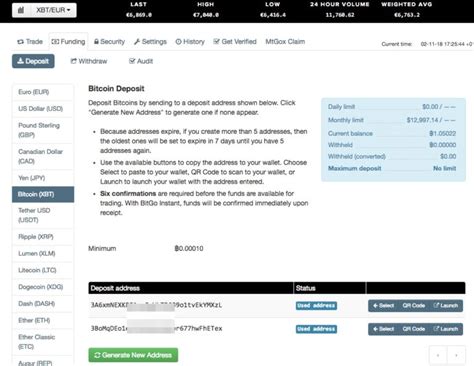Show QR Code for the 3A6xmNEXK address
The height and width of the screenshot is (366, 474).
(413, 306)
